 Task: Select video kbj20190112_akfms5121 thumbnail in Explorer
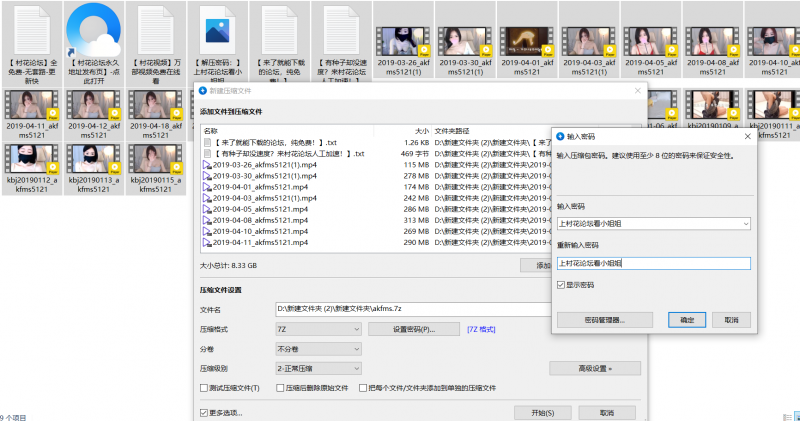coord(32,159)
